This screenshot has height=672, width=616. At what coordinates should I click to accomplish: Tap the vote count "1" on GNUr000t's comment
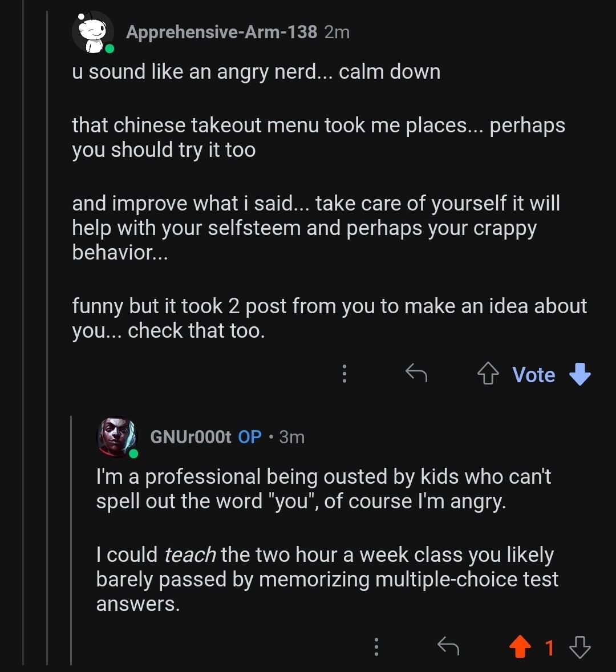pyautogui.click(x=549, y=647)
